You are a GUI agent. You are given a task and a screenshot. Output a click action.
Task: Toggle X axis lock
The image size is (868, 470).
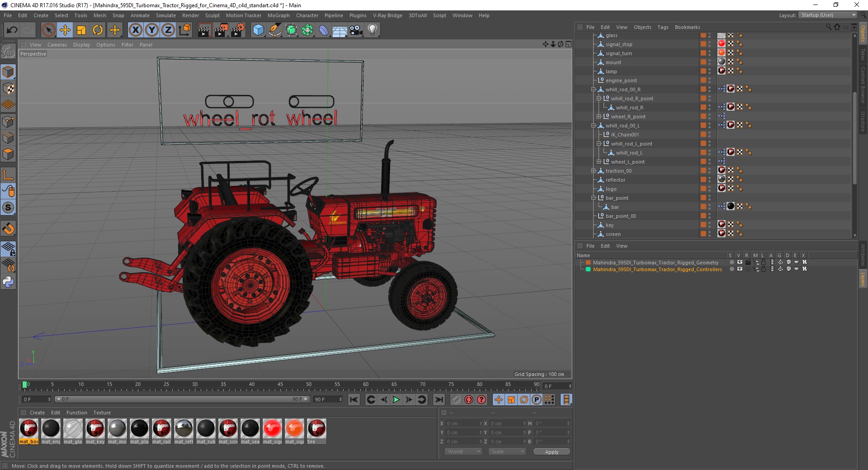pos(135,30)
